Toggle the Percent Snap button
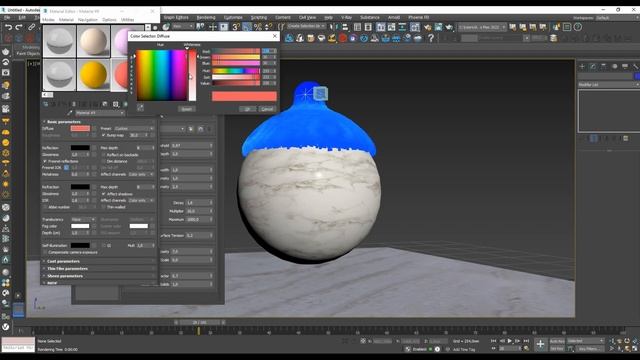 point(258,27)
